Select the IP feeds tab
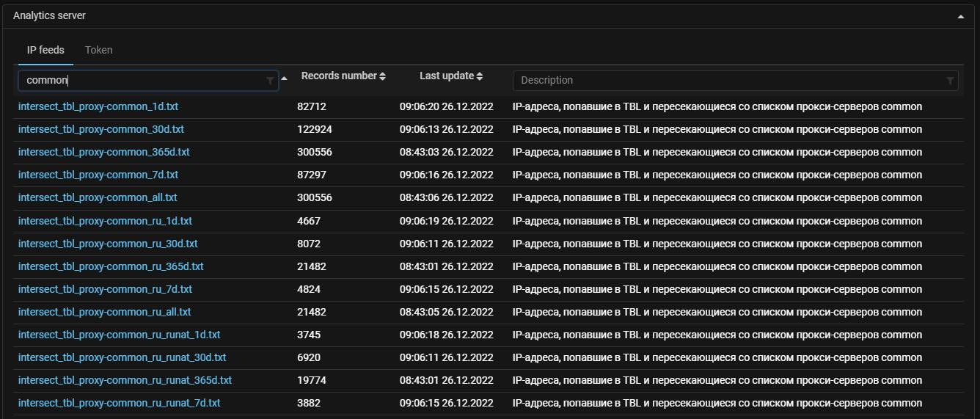The height and width of the screenshot is (419, 980). tap(45, 50)
